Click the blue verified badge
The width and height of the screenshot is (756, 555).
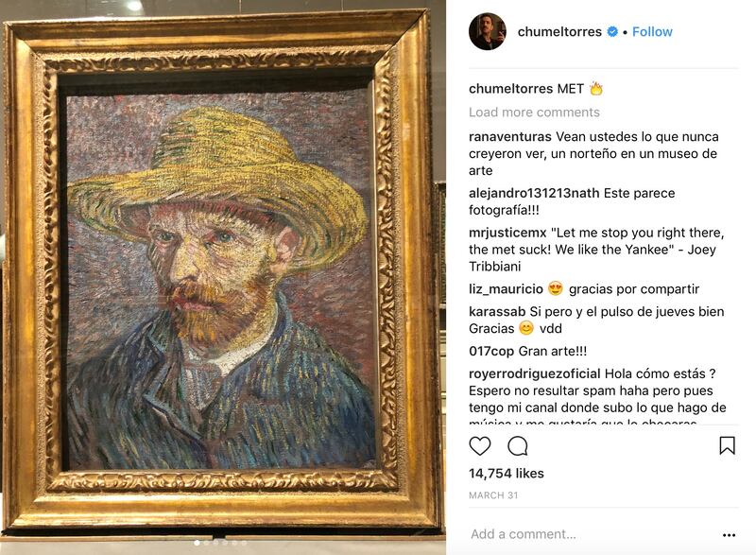coord(612,32)
